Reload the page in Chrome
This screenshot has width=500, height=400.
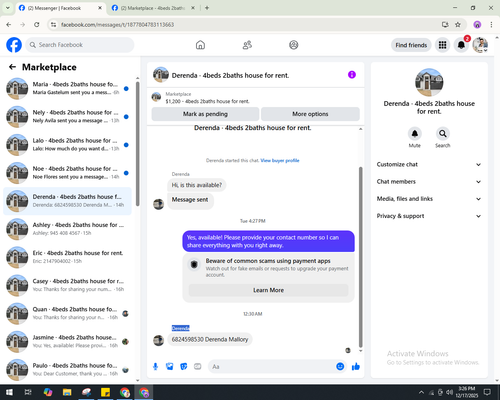pos(37,25)
